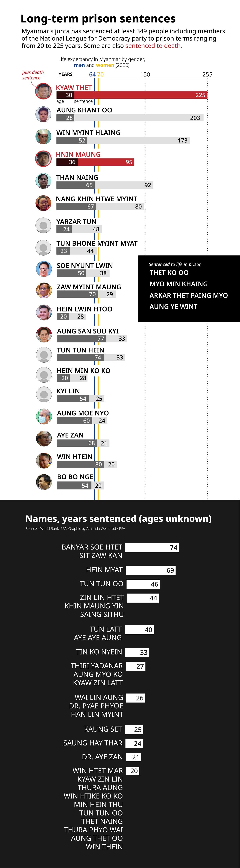Click Win Myint Hlaing's portrait
The height and width of the screenshot is (868, 240).
[43, 136]
